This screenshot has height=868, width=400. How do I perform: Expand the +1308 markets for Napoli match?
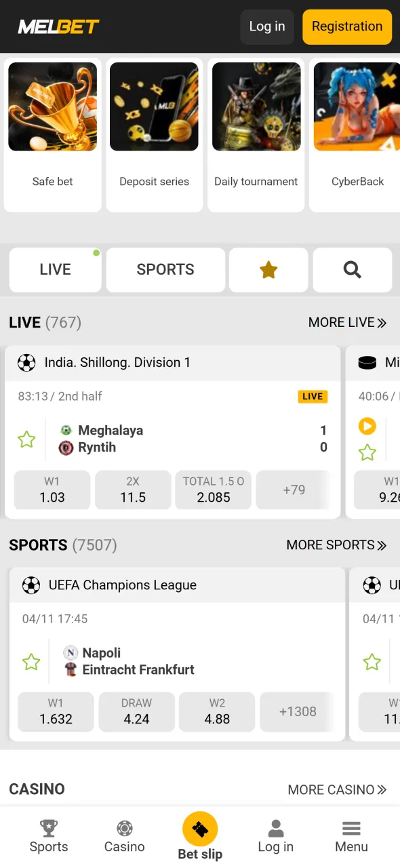pos(296,711)
